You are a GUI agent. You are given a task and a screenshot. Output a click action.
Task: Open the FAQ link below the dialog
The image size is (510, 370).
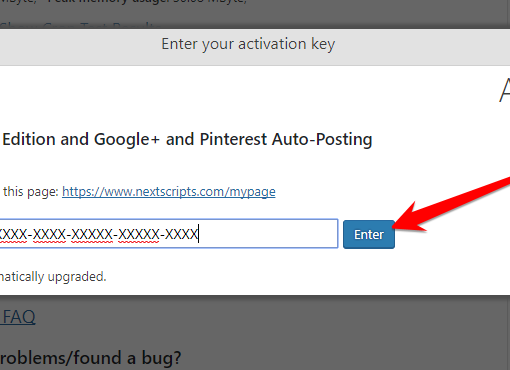pyautogui.click(x=18, y=317)
